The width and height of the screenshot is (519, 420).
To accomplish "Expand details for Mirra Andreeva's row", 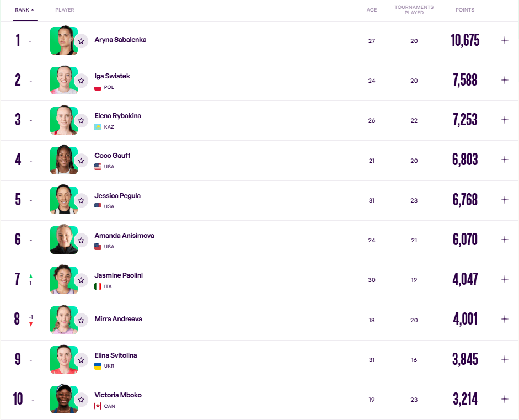I will [504, 319].
